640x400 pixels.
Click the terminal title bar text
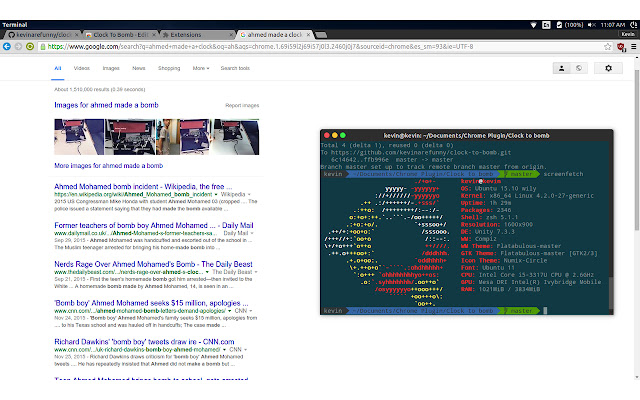click(x=467, y=136)
